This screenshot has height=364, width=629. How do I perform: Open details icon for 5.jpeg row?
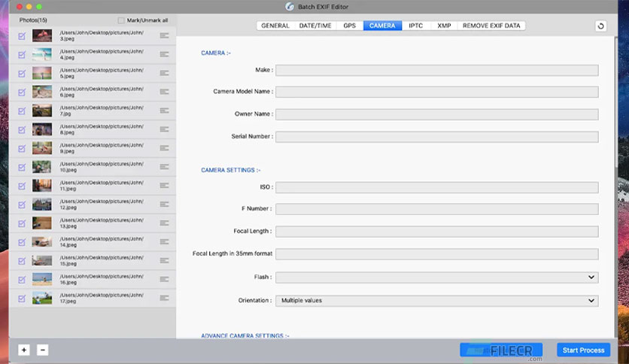[164, 73]
